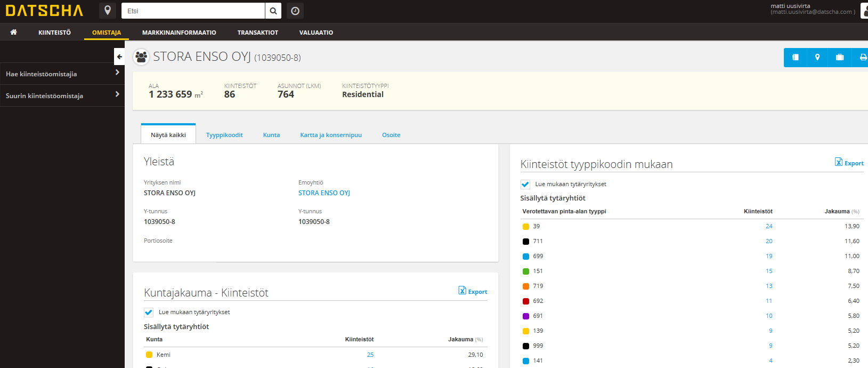Click the user profile icon at top right
This screenshot has height=368, width=868.
(864, 11)
